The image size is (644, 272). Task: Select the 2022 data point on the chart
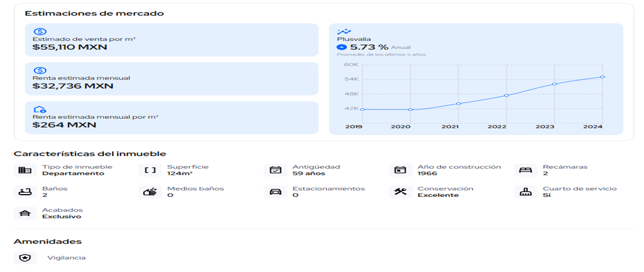tap(507, 95)
